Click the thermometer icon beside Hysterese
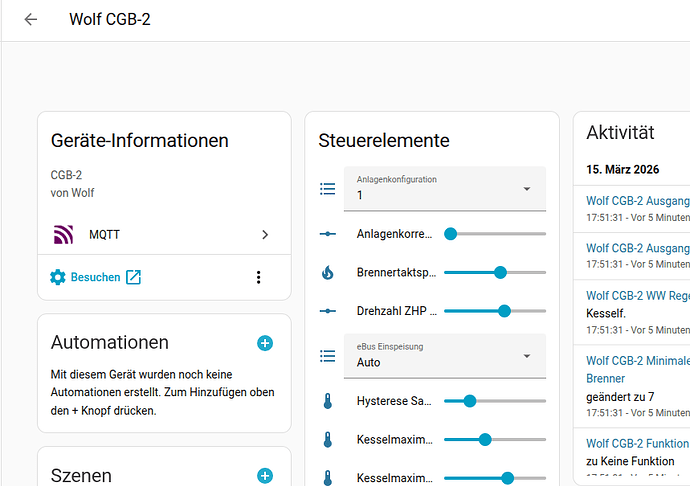The width and height of the screenshot is (690, 486). [x=327, y=401]
